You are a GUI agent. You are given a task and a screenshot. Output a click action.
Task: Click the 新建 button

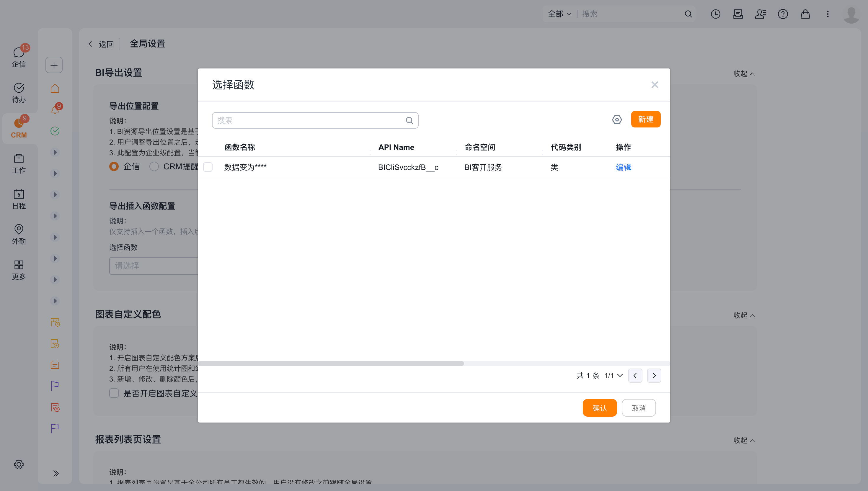click(x=646, y=120)
